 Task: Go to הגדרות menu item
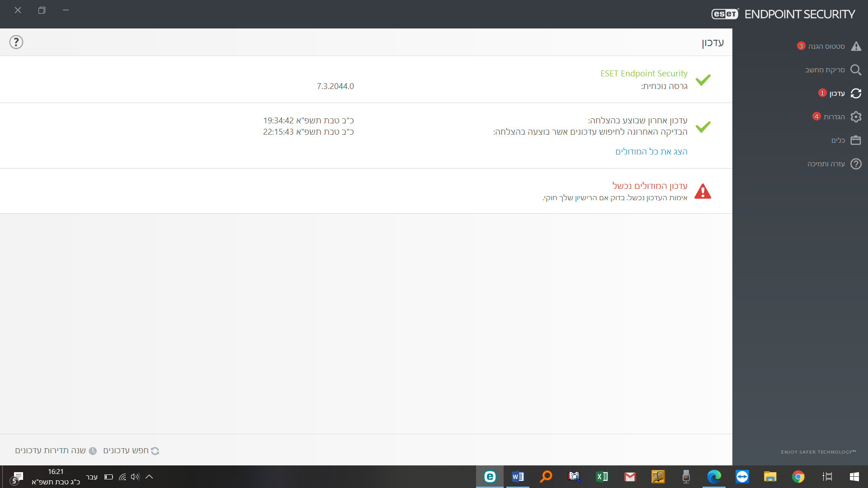pyautogui.click(x=834, y=117)
